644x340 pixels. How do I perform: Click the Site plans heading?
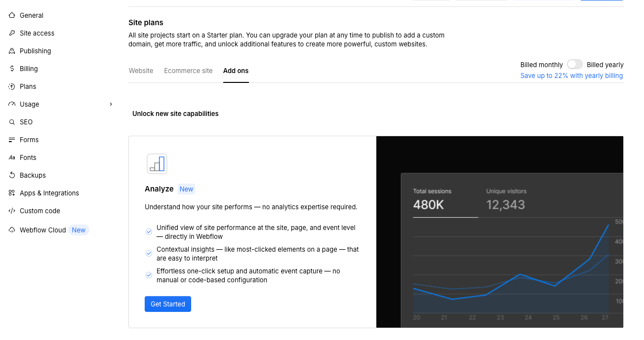146,23
